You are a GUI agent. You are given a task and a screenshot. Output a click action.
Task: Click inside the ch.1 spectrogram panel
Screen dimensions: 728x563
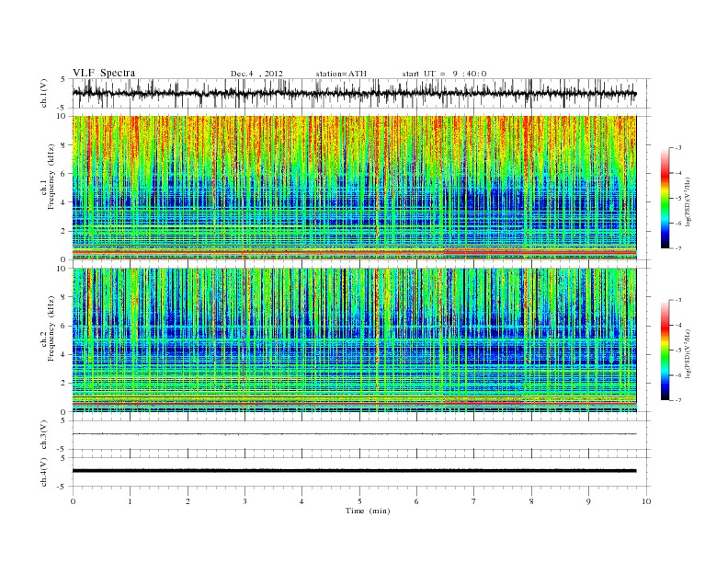pos(355,188)
